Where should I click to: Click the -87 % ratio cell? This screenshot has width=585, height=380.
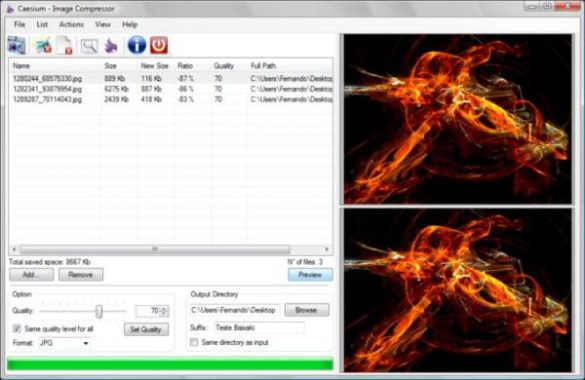click(185, 79)
